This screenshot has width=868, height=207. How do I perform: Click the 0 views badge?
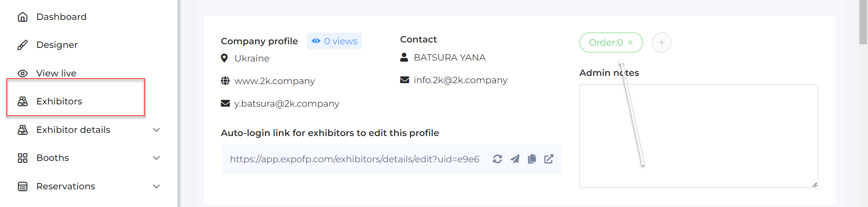[334, 41]
